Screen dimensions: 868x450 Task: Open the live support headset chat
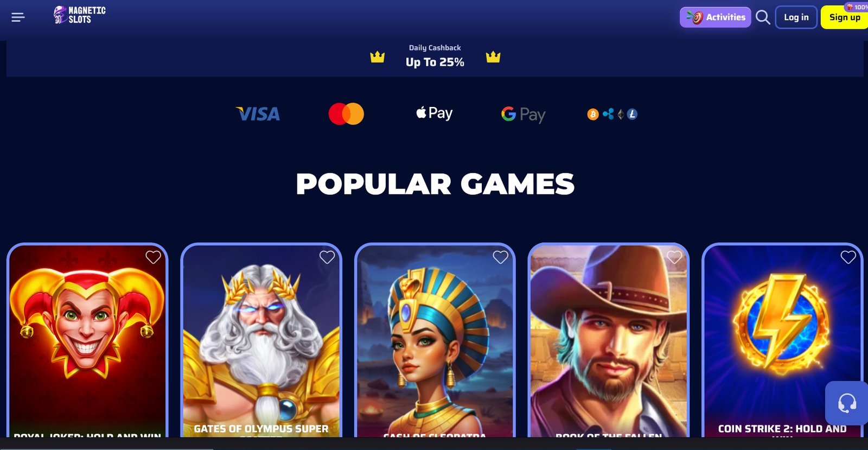click(846, 403)
